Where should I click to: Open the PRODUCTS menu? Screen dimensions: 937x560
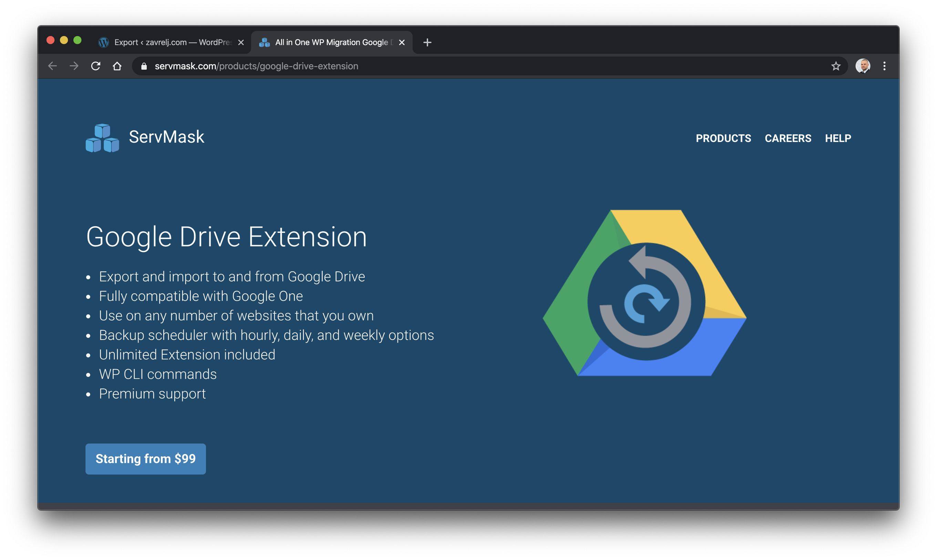click(x=723, y=138)
